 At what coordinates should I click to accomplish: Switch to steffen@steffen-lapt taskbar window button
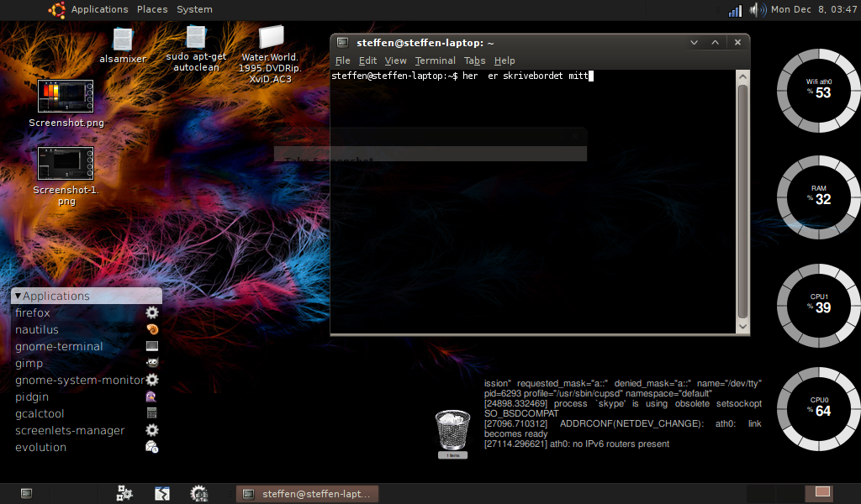308,494
